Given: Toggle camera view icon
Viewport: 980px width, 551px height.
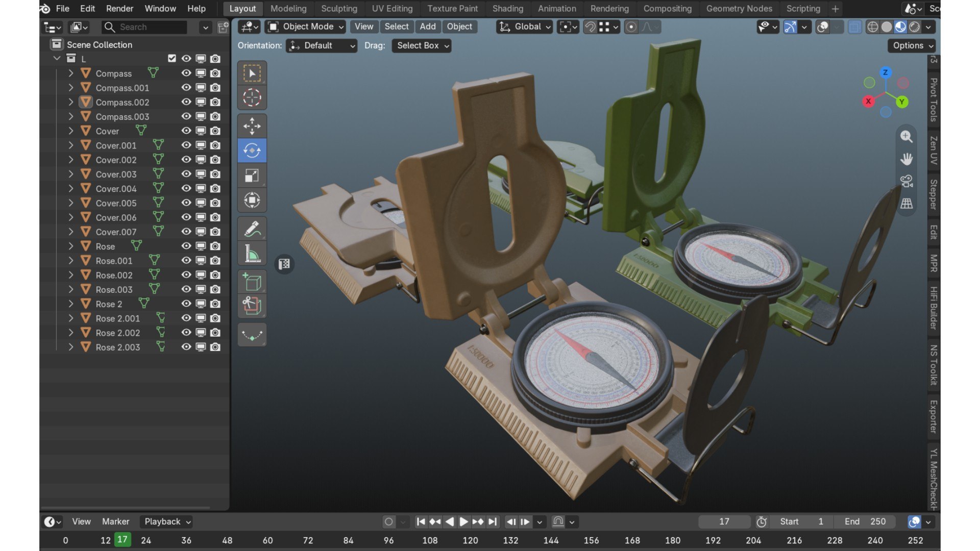Looking at the screenshot, I should [906, 181].
